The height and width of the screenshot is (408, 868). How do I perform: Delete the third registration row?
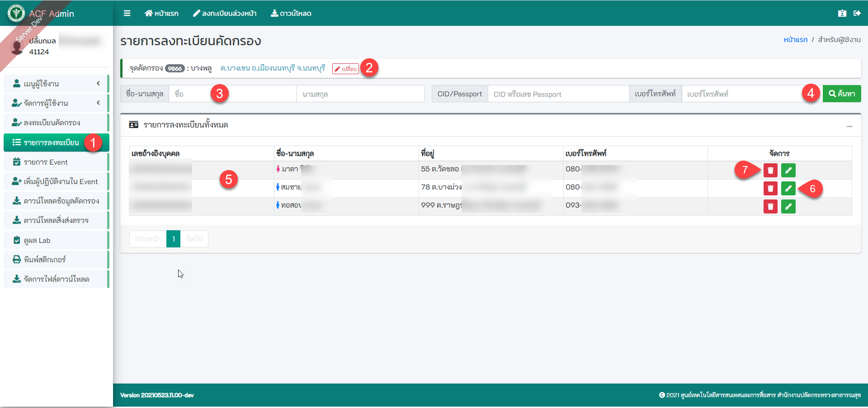pyautogui.click(x=770, y=206)
